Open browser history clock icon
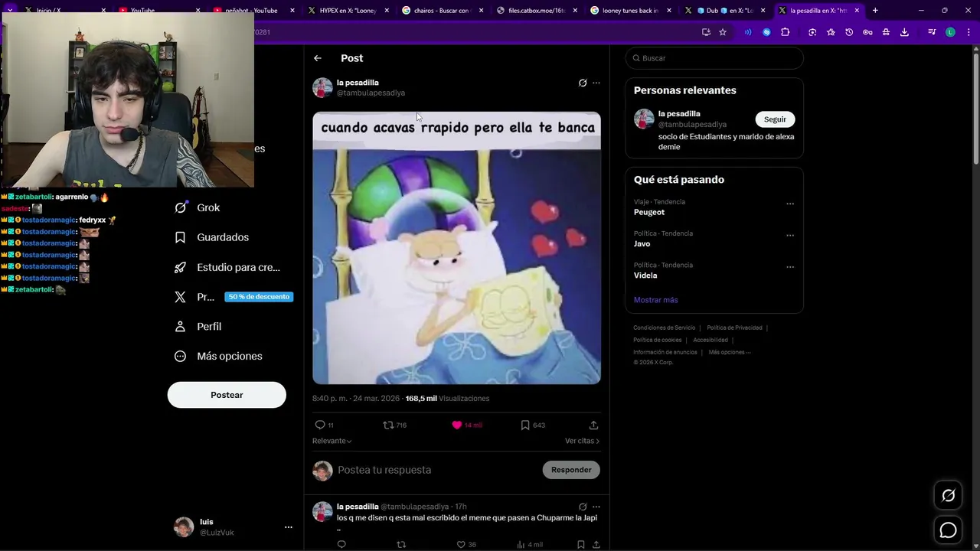980x551 pixels. 849,32
